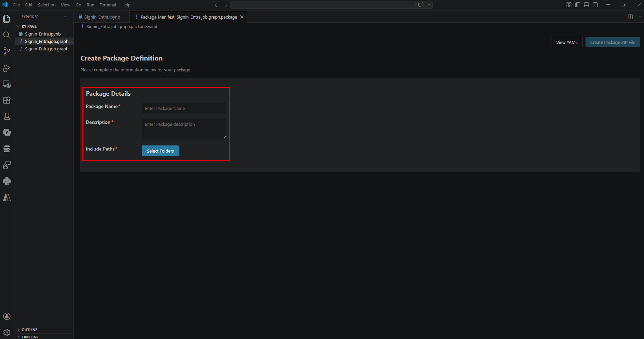Open the Accounts menu icon
Screen dimensions: 644x339
pyautogui.click(x=7, y=316)
